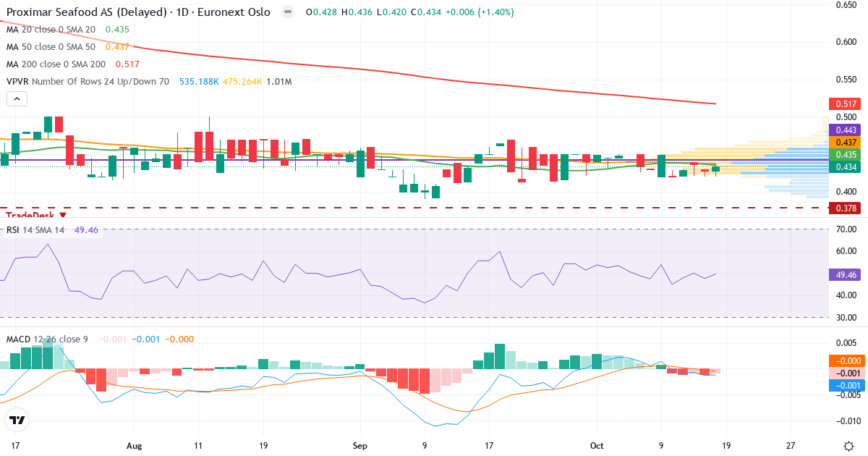Click the red TradeDesk down arrow marker
Screen dimensions: 868x456
coord(63,215)
